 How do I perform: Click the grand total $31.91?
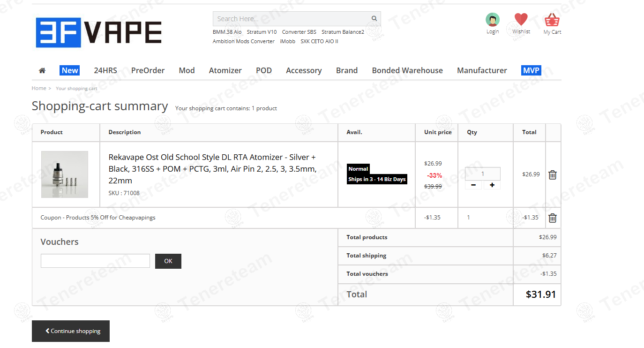[x=541, y=295]
